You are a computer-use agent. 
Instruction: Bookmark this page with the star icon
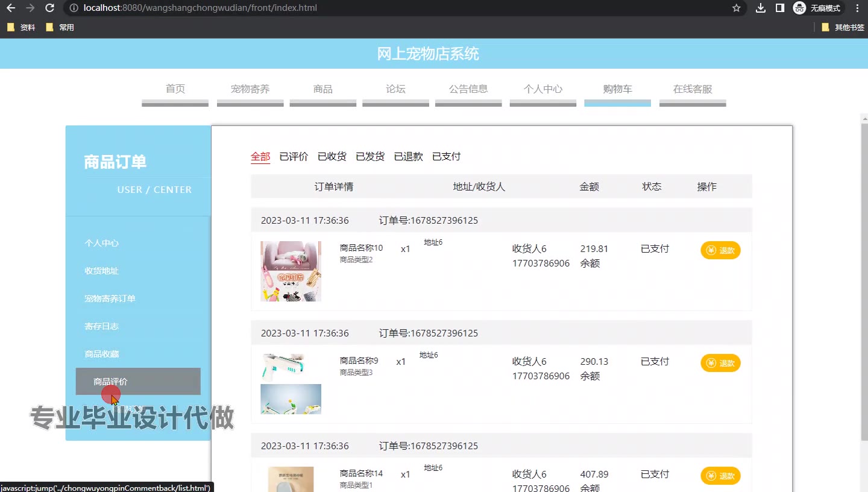point(736,8)
